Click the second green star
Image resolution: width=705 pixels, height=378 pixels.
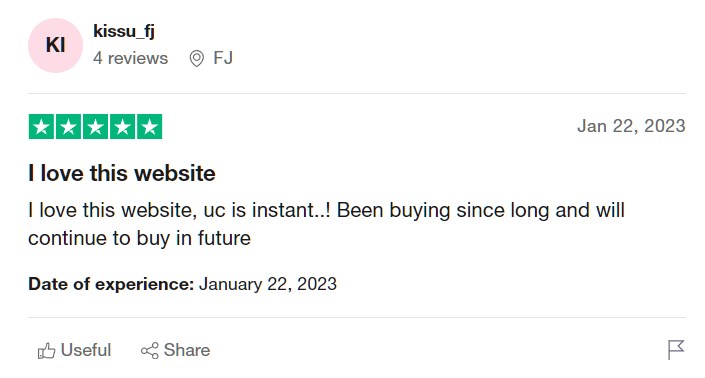pyautogui.click(x=68, y=127)
